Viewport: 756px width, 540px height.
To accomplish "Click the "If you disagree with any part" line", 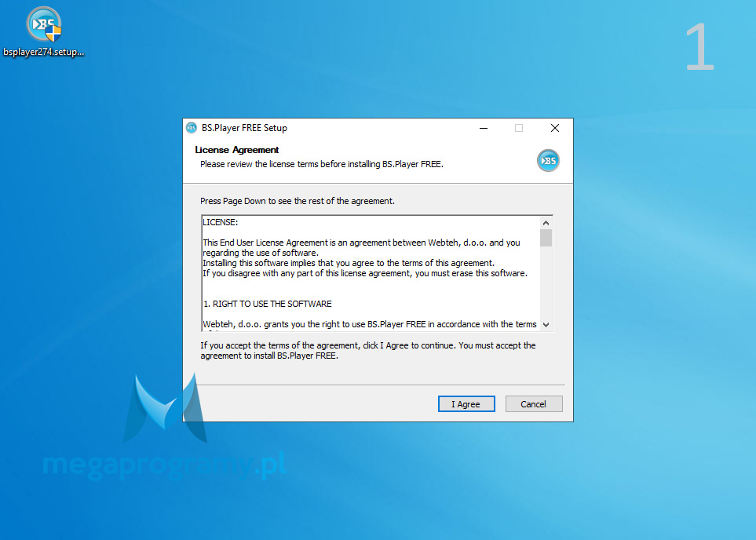I will 365,273.
